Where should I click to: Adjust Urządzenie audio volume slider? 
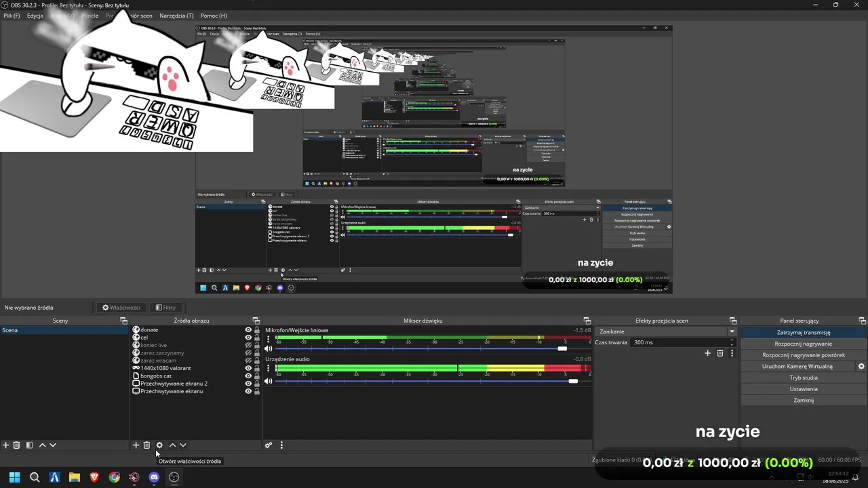[573, 381]
